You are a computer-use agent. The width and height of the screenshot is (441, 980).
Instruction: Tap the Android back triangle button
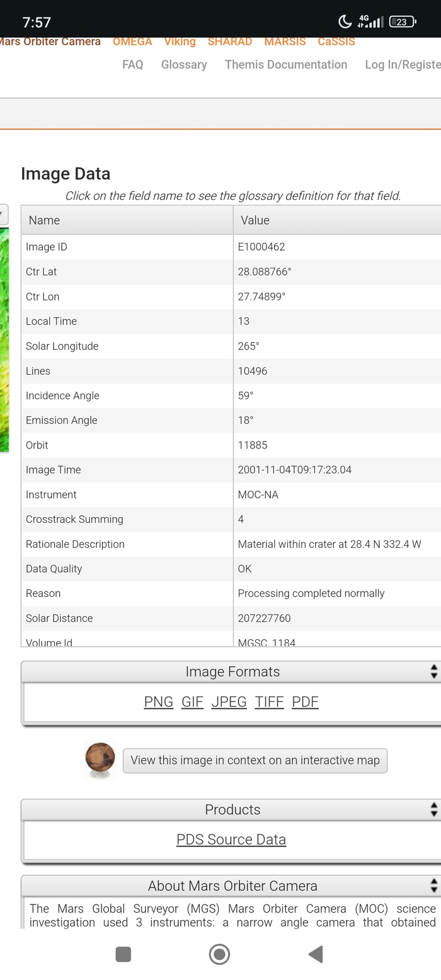pos(316,954)
